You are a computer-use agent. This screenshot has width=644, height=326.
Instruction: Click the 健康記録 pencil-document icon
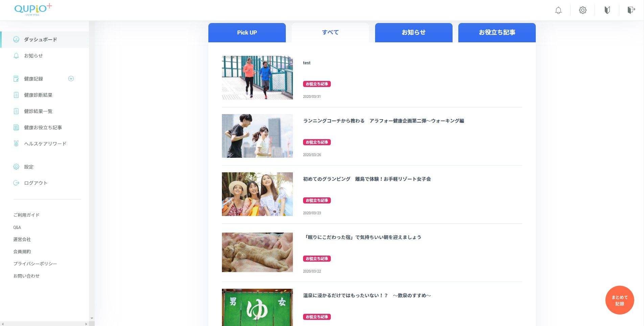pyautogui.click(x=16, y=79)
